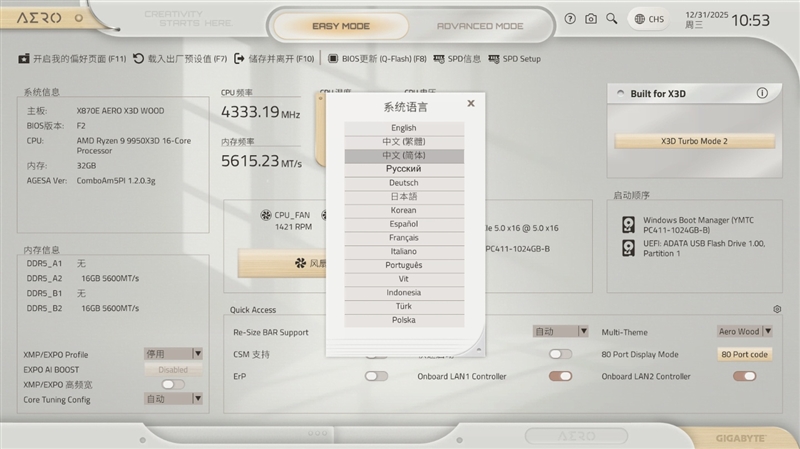Select Vit language entry
Image resolution: width=800 pixels, height=449 pixels.
[x=404, y=279]
